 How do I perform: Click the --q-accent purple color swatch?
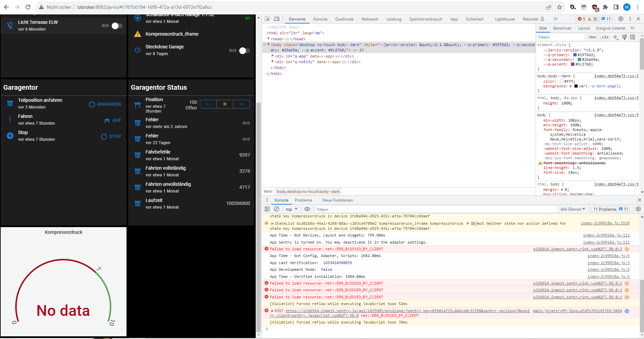coord(573,64)
